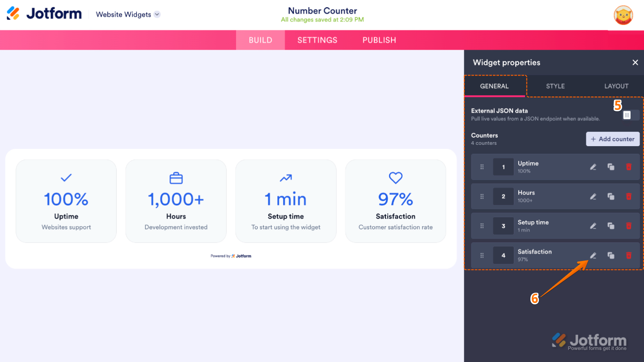Duplicate the Setup time counter
The image size is (644, 362).
coord(611,226)
